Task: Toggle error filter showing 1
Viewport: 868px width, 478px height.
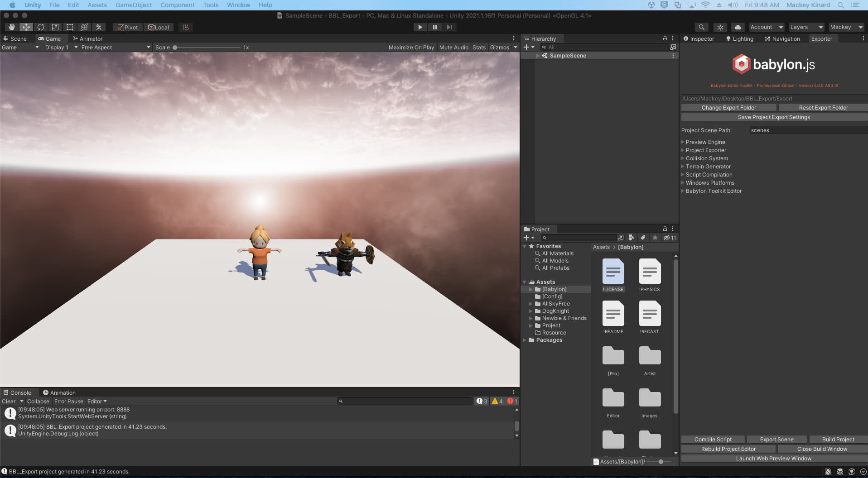Action: (x=512, y=401)
